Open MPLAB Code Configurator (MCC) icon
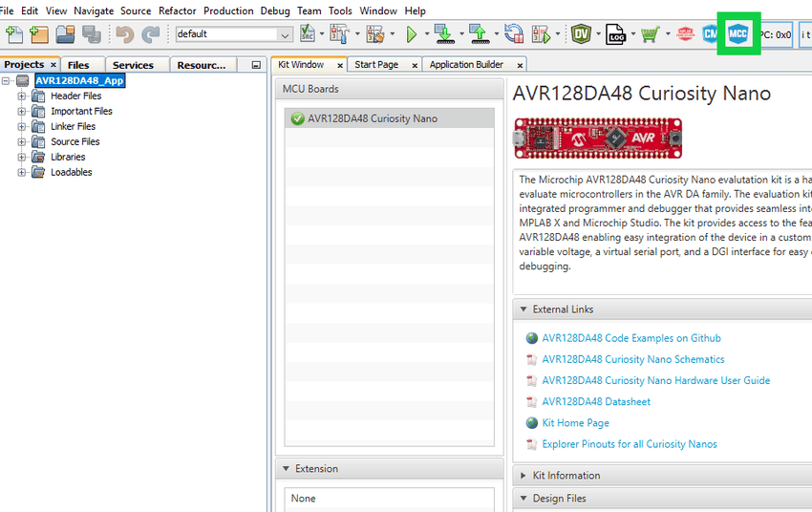The image size is (812, 512). (x=737, y=34)
